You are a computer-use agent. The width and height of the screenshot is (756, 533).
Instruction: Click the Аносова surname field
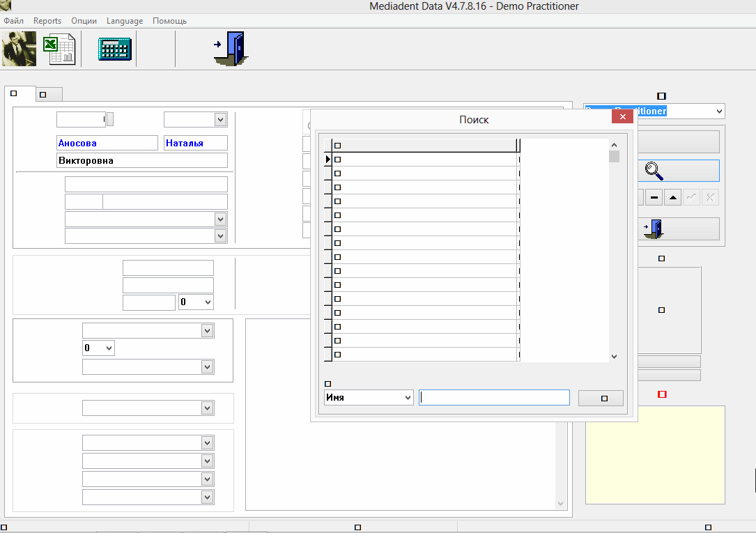[107, 143]
